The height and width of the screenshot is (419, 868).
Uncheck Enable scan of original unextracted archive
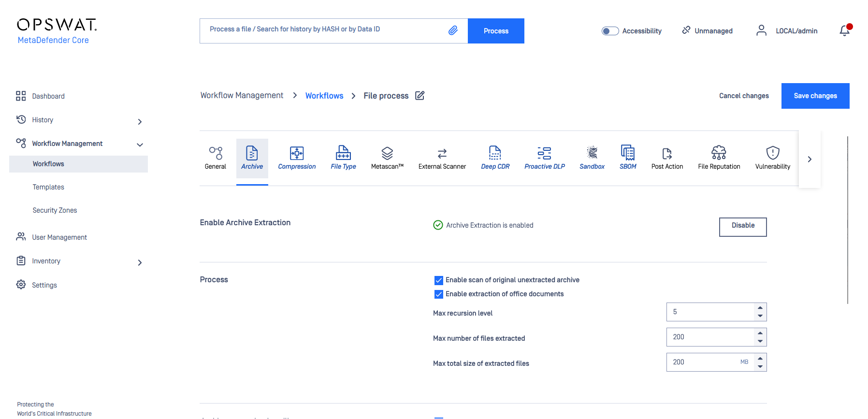(439, 280)
